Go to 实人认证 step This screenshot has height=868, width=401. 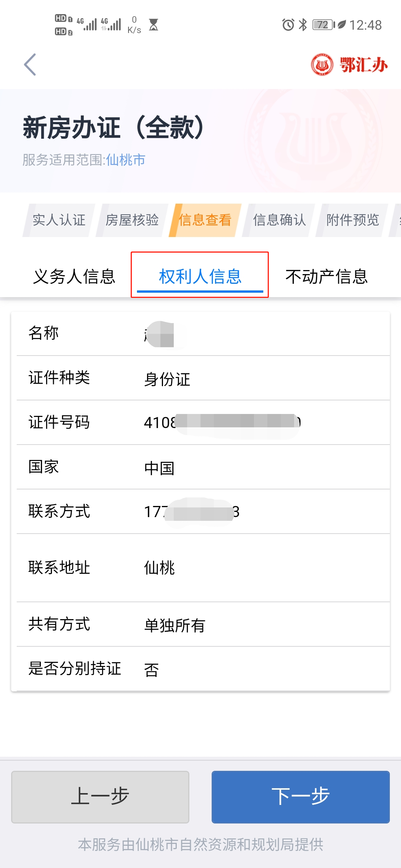pyautogui.click(x=59, y=220)
